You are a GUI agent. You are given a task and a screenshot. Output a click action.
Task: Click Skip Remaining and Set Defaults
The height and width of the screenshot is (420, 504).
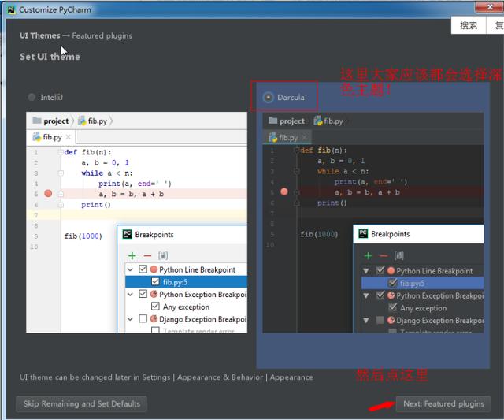pos(82,404)
